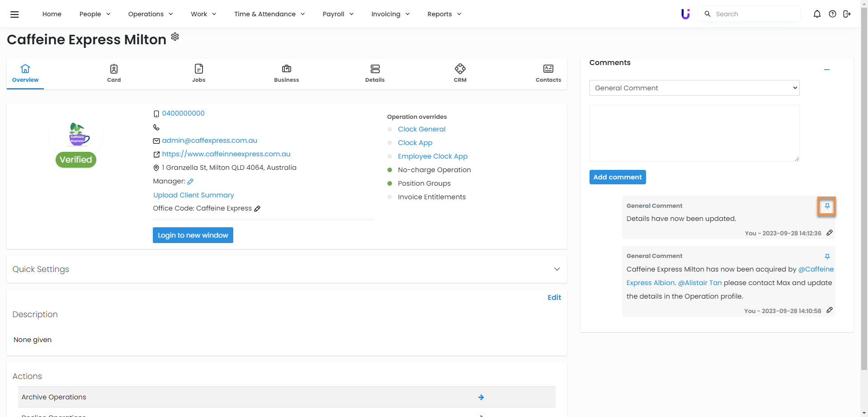868x417 pixels.
Task: Switch to the Overview tab
Action: [x=25, y=74]
